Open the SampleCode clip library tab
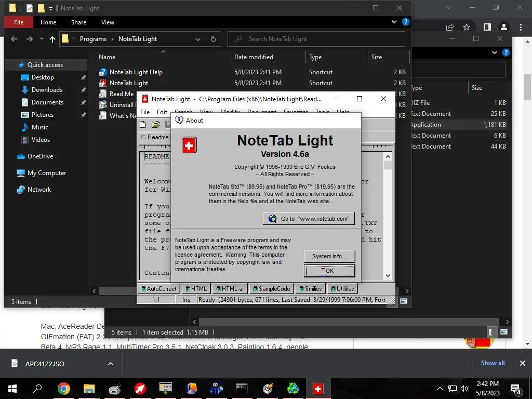 click(x=271, y=289)
